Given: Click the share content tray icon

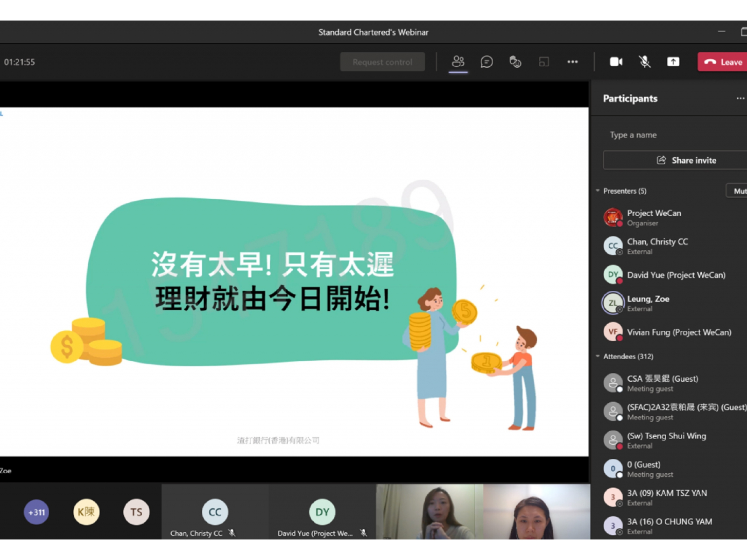Looking at the screenshot, I should coord(673,62).
